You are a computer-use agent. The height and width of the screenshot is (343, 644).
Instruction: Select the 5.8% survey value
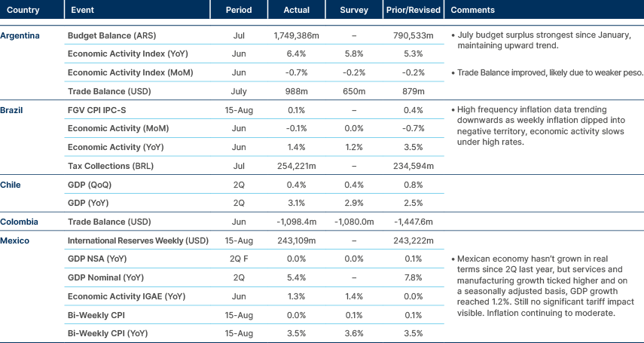click(354, 54)
